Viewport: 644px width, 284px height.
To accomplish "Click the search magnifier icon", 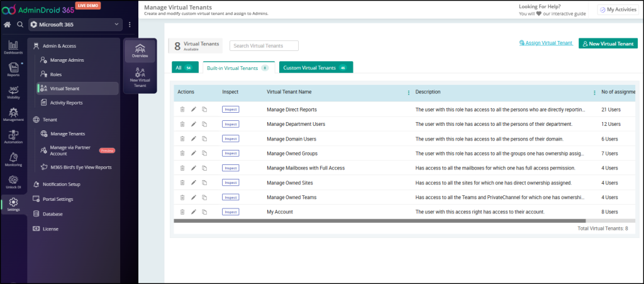I will click(x=19, y=25).
